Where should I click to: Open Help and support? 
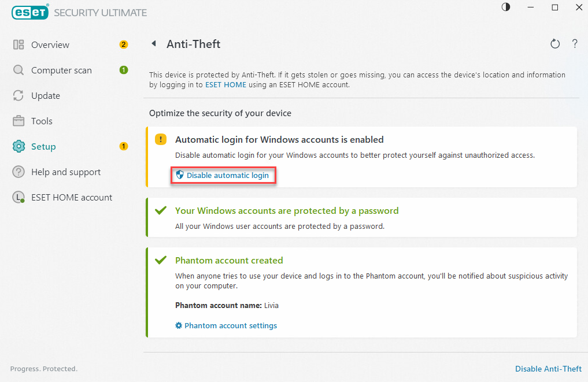click(x=66, y=172)
